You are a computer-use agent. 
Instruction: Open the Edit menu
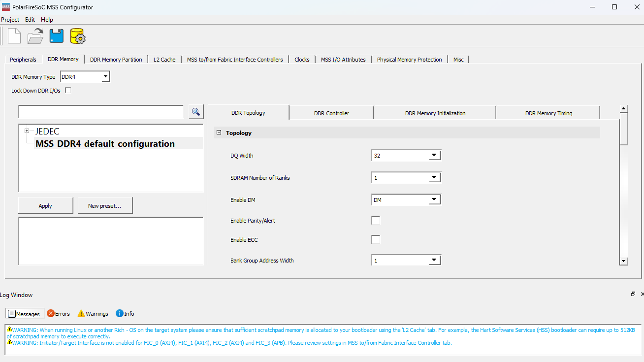pyautogui.click(x=30, y=20)
